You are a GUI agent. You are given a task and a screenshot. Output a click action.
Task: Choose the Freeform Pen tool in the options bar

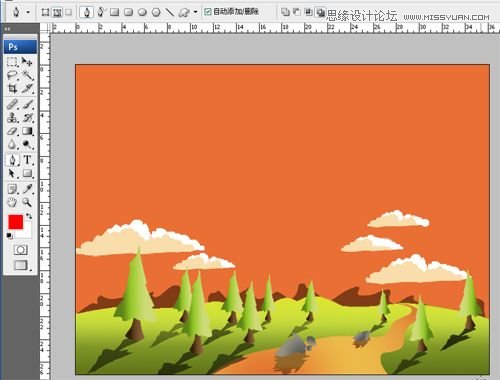pyautogui.click(x=101, y=12)
